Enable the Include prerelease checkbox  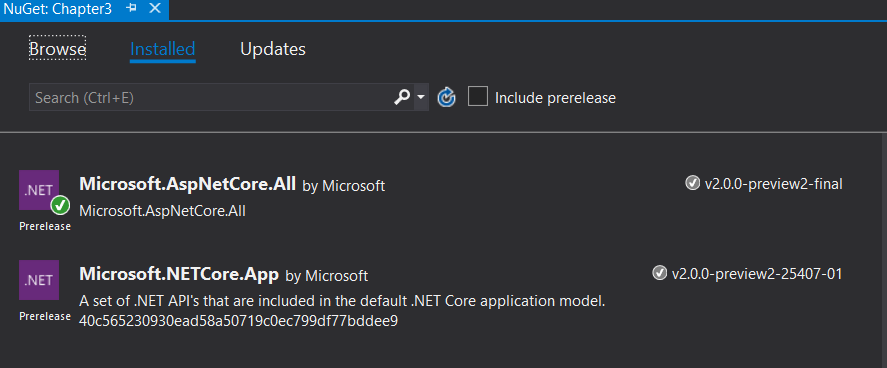[477, 97]
